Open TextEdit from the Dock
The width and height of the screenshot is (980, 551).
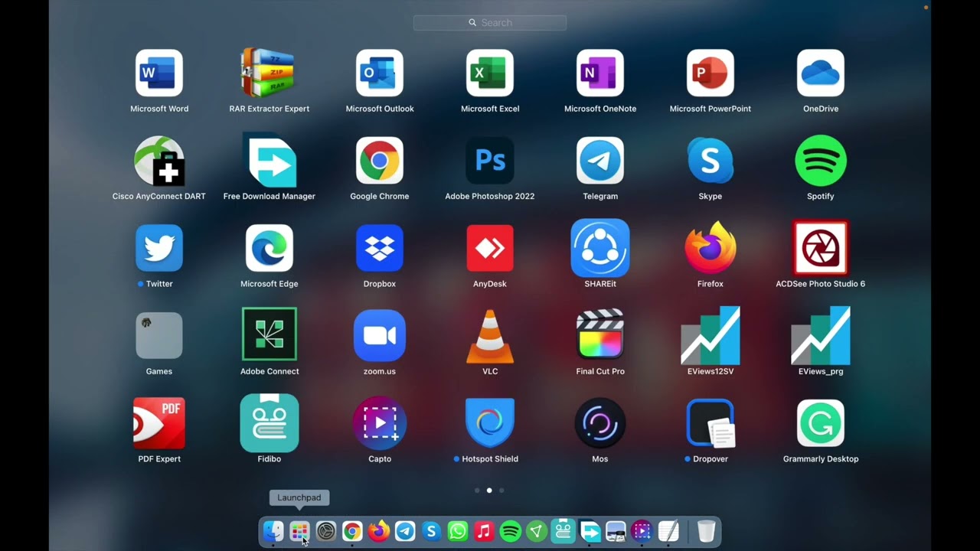[668, 531]
